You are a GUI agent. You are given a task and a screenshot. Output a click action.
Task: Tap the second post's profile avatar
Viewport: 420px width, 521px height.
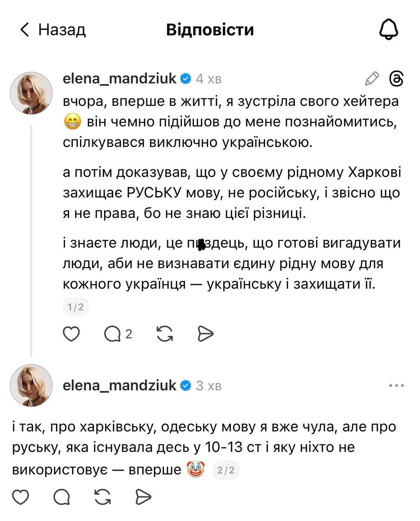(x=31, y=385)
